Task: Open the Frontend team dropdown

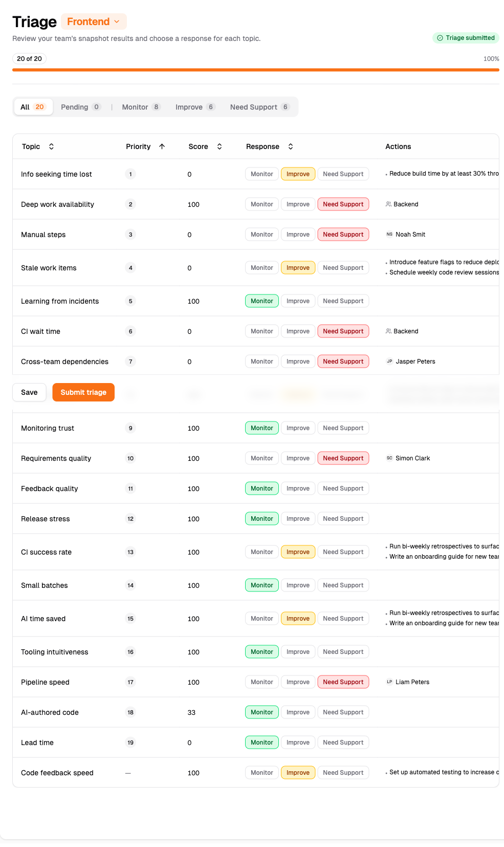Action: [x=93, y=22]
